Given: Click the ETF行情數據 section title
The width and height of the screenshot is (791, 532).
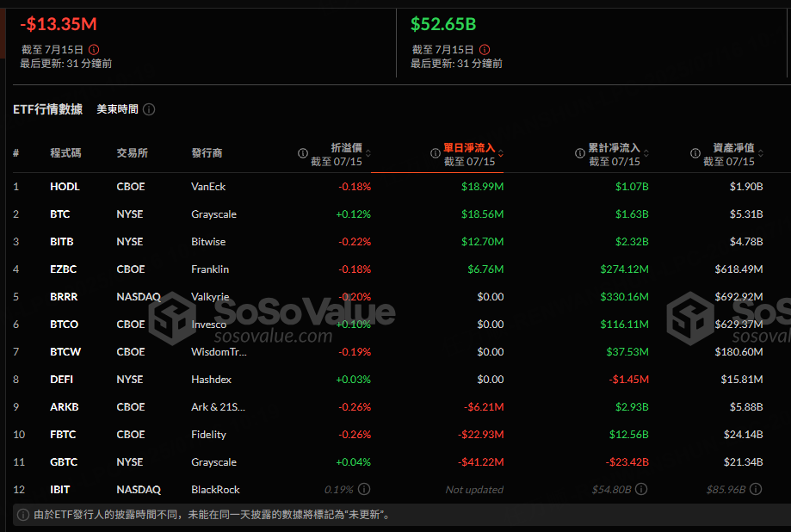Looking at the screenshot, I should point(48,109).
